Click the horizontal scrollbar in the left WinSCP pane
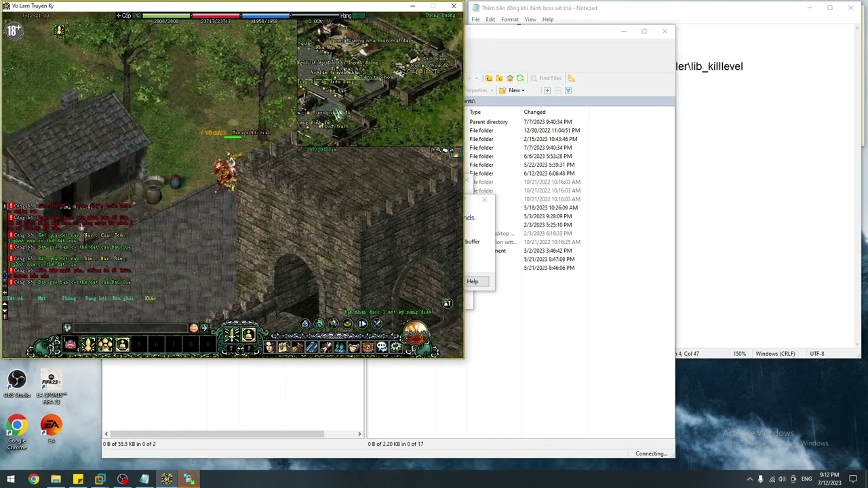The height and width of the screenshot is (488, 868). tap(217, 434)
